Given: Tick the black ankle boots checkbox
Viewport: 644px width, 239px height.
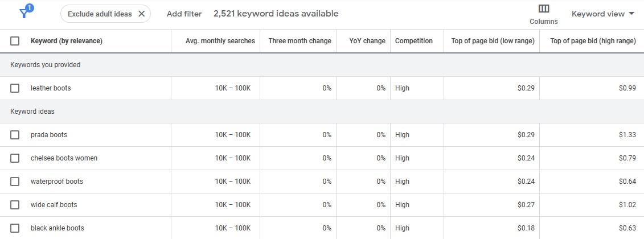Looking at the screenshot, I should (x=15, y=228).
